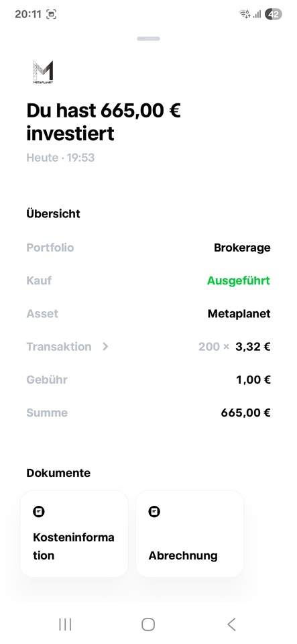Open the Abrechnung document card
Viewport: 297px width, 644px height.
[190, 533]
